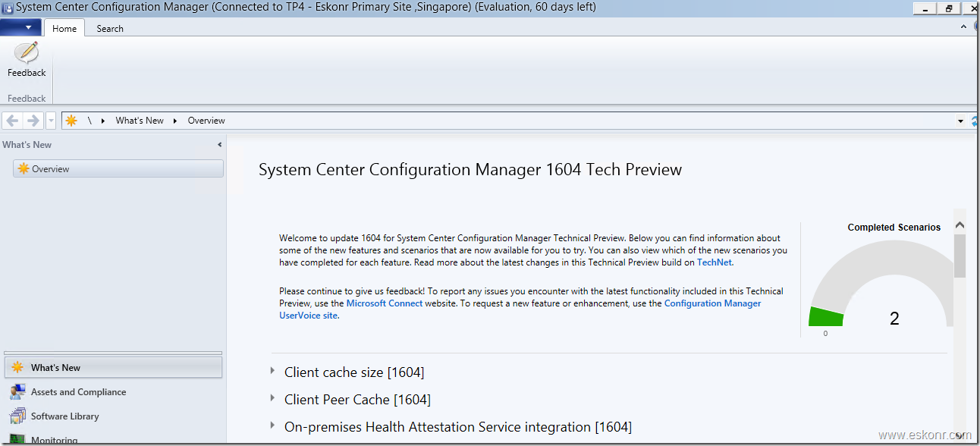Expand On-premises Health Attestation Service integration
The image size is (980, 446).
[x=272, y=426]
